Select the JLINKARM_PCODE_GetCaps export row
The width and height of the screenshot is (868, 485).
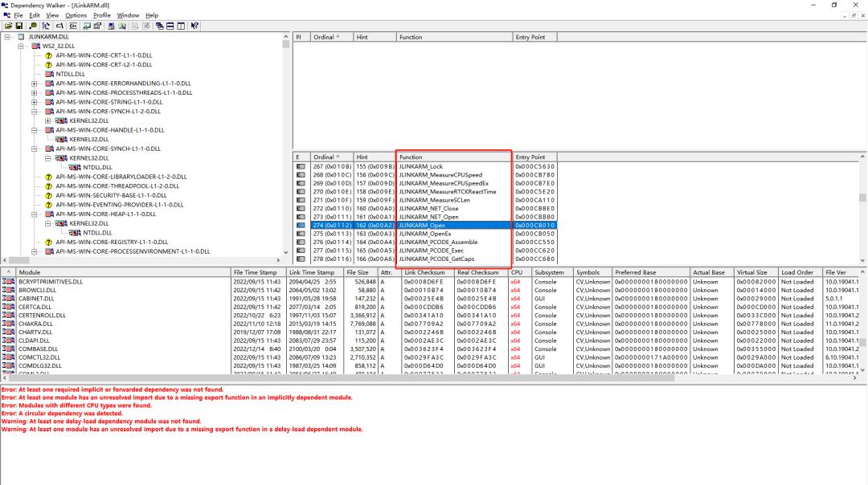click(x=425, y=259)
